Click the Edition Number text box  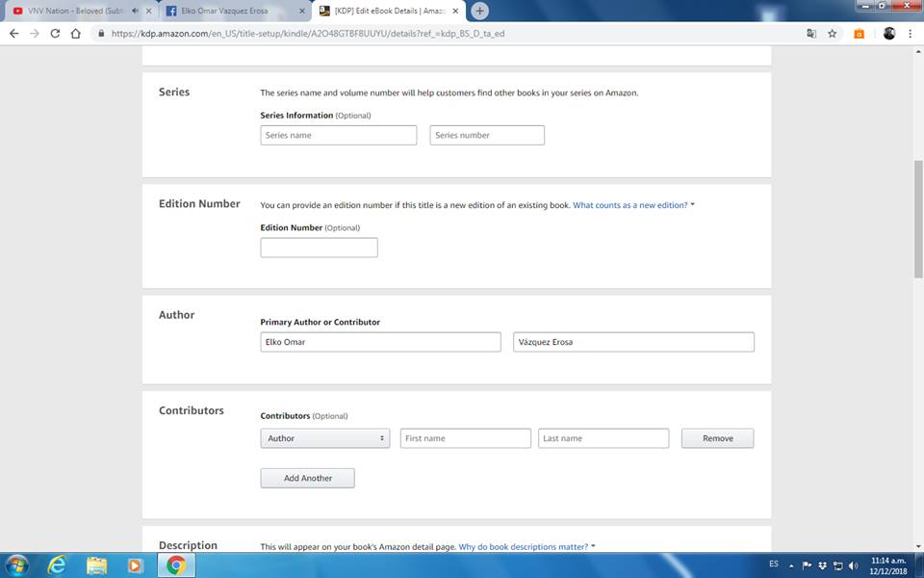click(319, 248)
